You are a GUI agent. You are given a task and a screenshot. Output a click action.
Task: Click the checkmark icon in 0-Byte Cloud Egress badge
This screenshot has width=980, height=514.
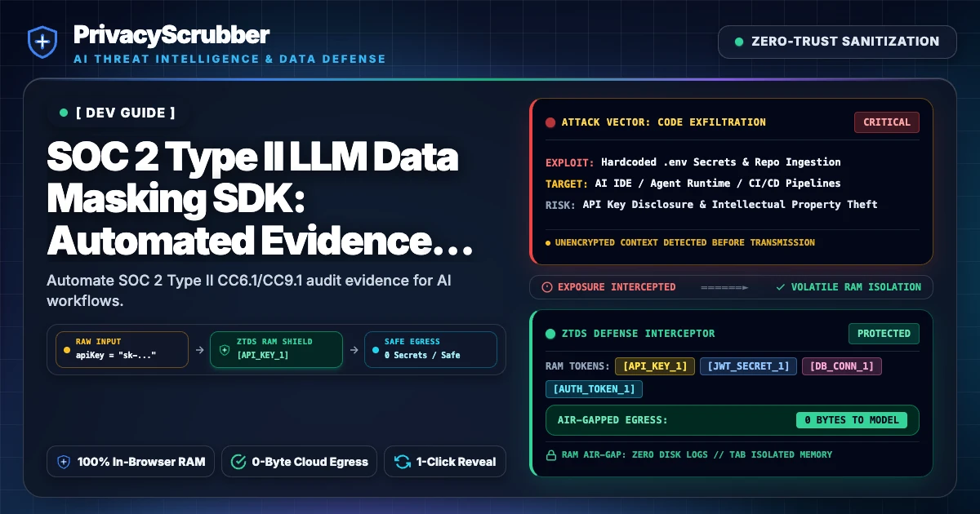click(x=238, y=462)
